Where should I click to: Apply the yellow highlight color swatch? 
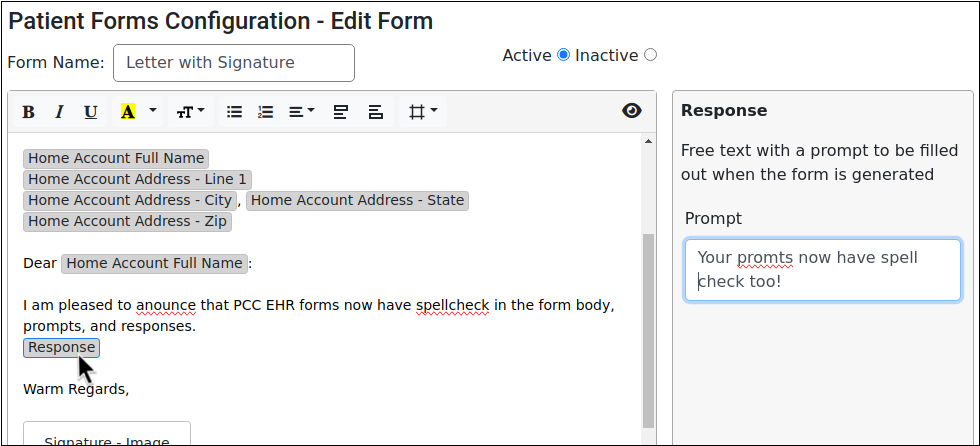click(127, 112)
